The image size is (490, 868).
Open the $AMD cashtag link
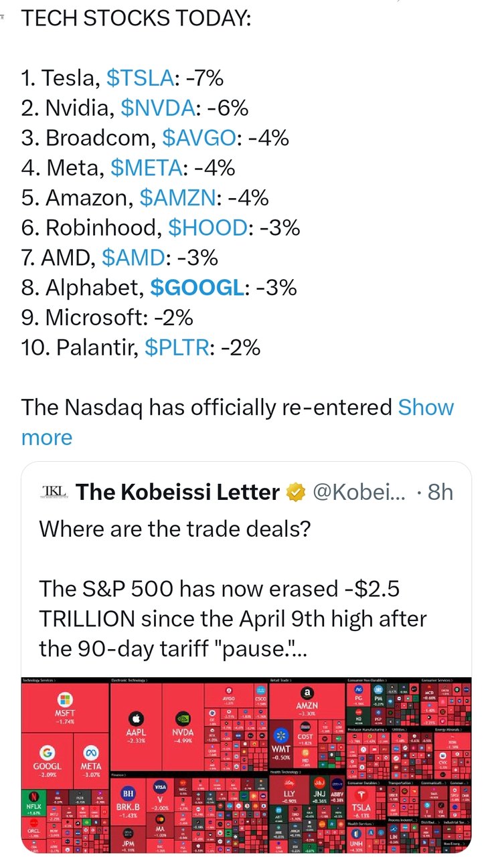133,257
